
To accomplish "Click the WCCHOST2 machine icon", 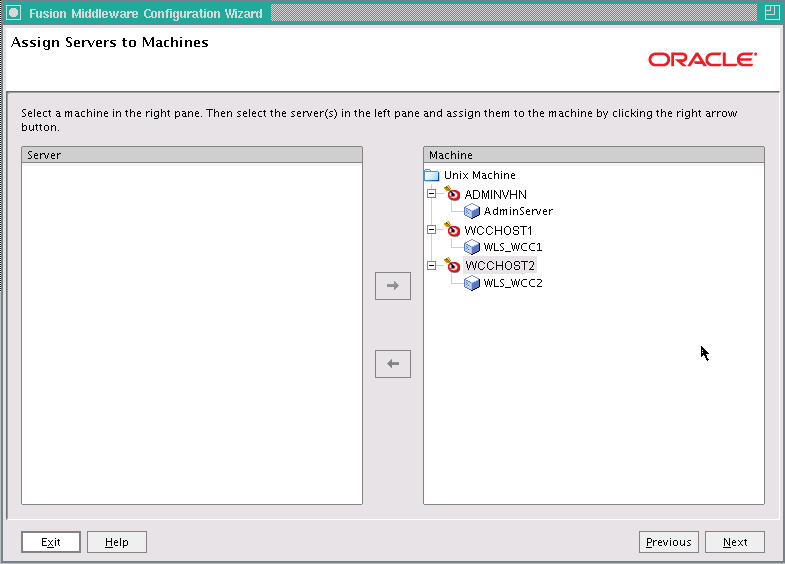I will click(452, 265).
